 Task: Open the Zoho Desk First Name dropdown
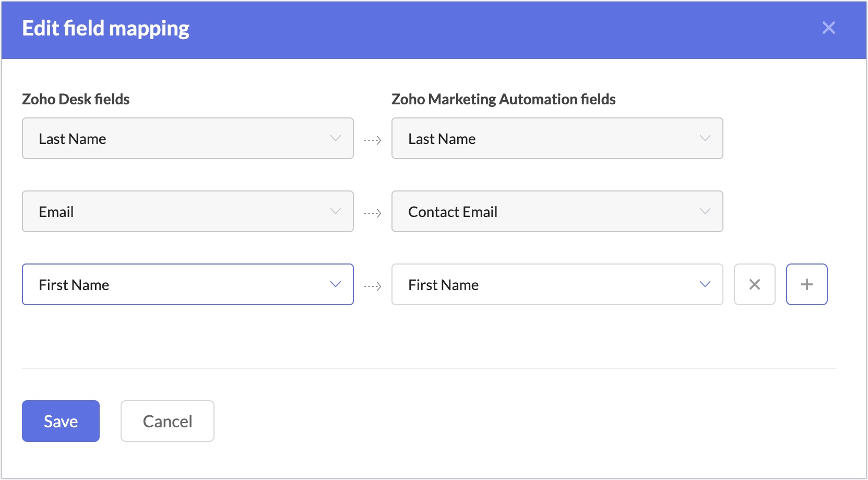(188, 284)
